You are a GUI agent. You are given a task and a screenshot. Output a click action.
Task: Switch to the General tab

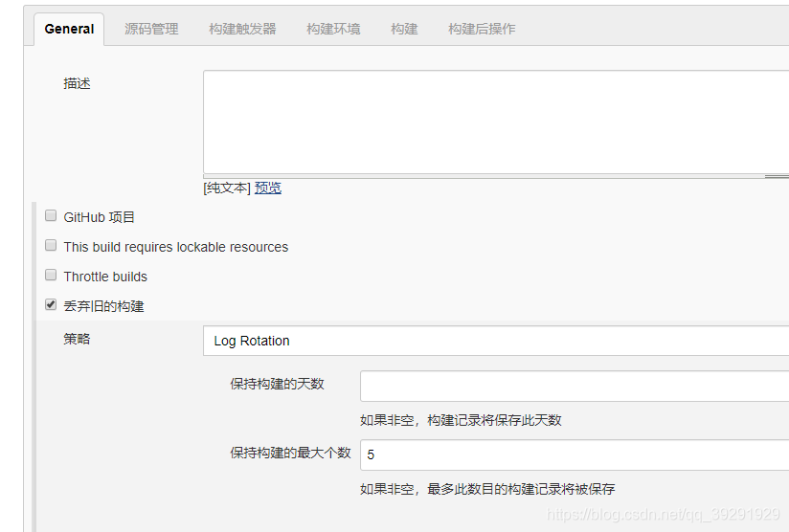point(69,29)
